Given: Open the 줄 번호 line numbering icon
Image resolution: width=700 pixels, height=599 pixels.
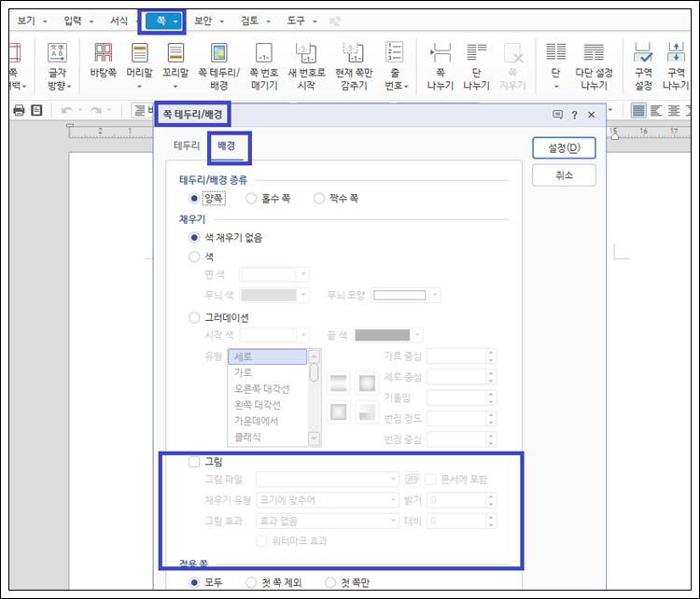Looking at the screenshot, I should pos(396,66).
